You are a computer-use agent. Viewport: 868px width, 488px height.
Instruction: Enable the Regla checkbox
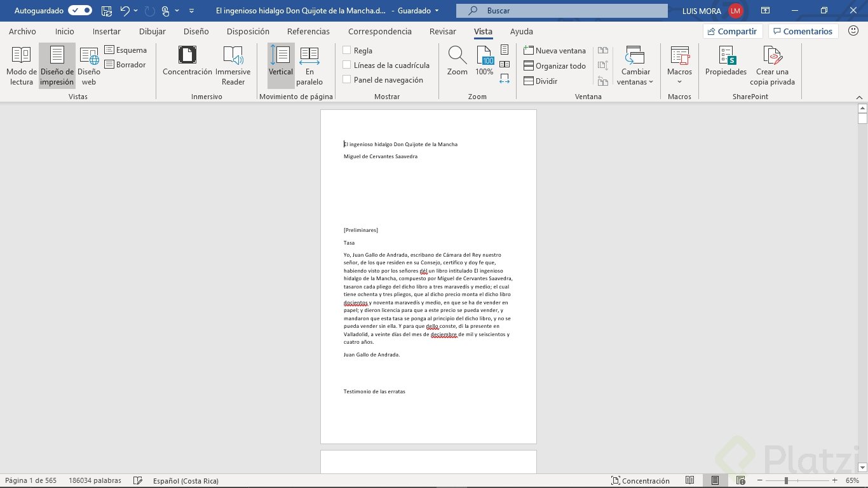346,50
